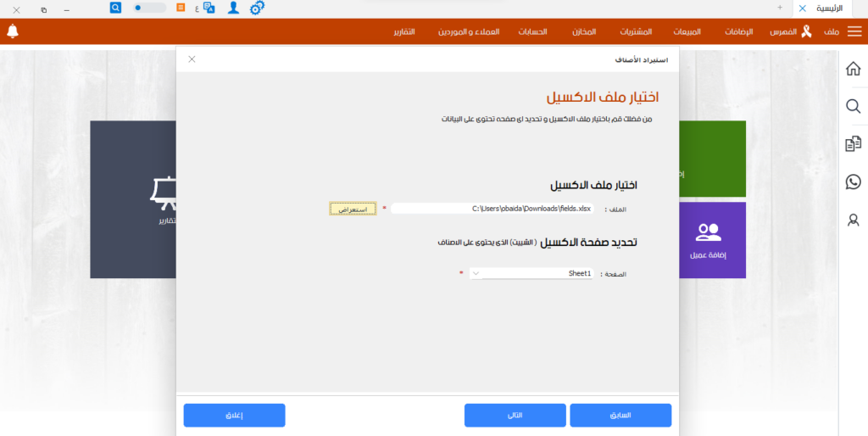Click the التالى button

tap(515, 416)
